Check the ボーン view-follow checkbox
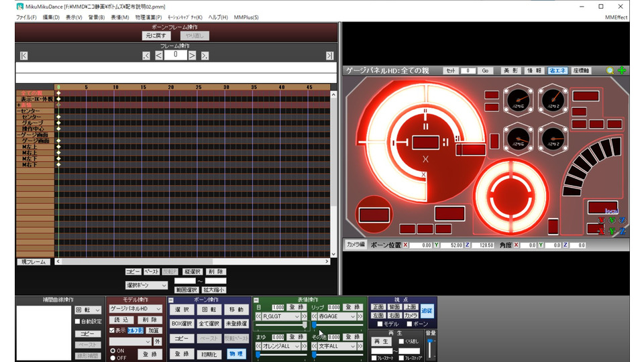This screenshot has width=644, height=362. pyautogui.click(x=409, y=324)
